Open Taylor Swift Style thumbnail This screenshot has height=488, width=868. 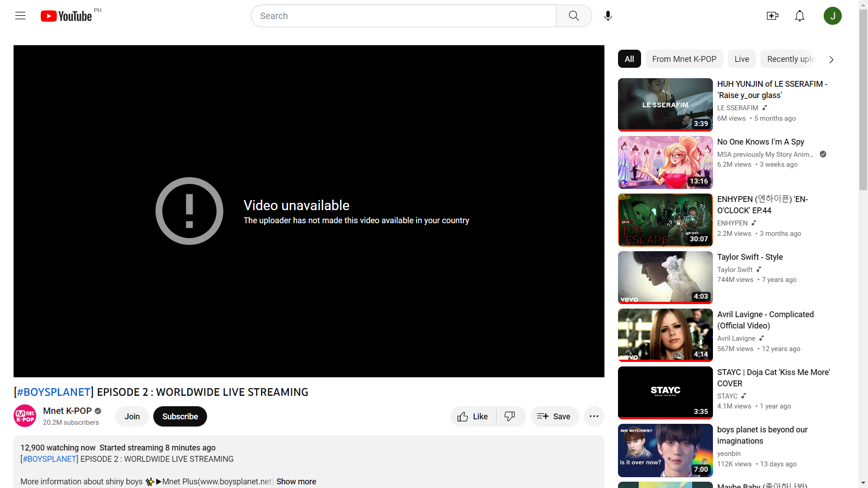coord(665,277)
